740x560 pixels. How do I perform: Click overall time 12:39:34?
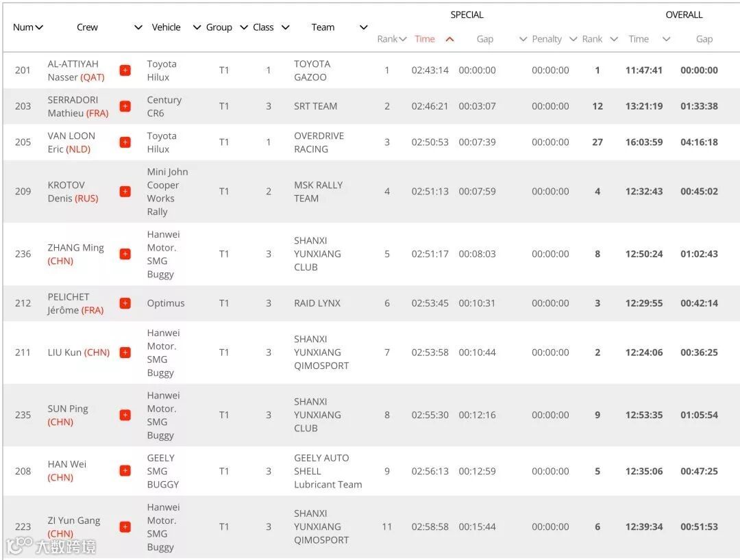(643, 526)
